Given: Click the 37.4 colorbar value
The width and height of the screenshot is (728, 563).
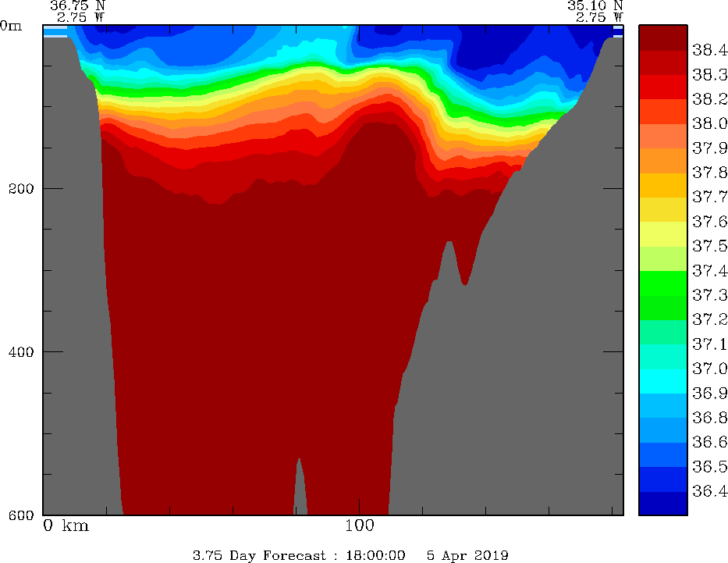Looking at the screenshot, I should (709, 271).
